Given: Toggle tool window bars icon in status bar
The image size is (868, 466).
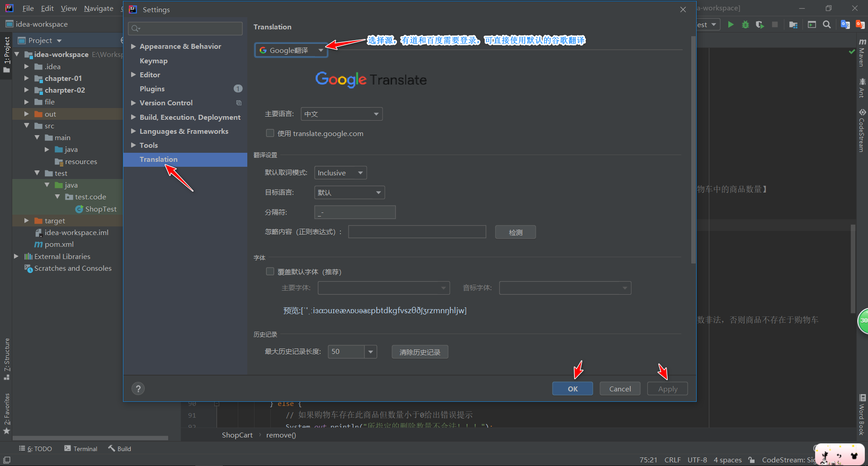Looking at the screenshot, I should (x=7, y=460).
